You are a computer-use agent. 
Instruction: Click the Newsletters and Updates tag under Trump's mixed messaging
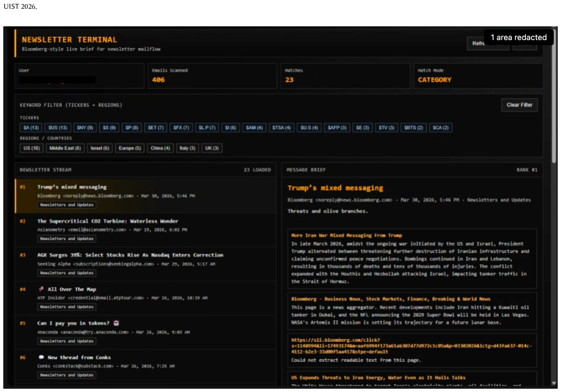pyautogui.click(x=66, y=204)
